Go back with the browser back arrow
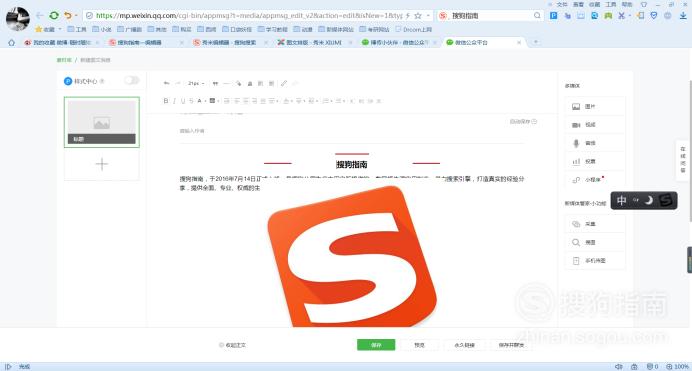The image size is (692, 371). pyautogui.click(x=40, y=15)
